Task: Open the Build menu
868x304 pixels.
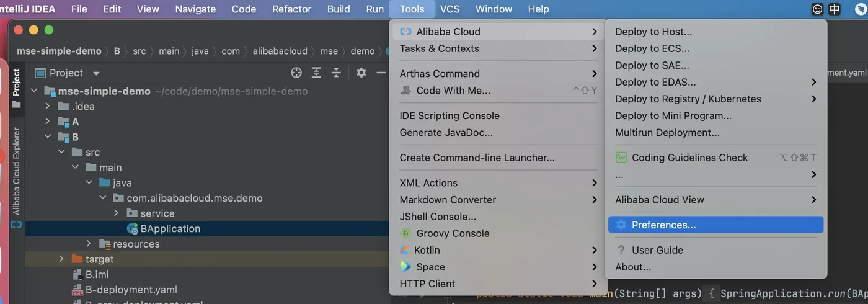Action: [x=339, y=9]
